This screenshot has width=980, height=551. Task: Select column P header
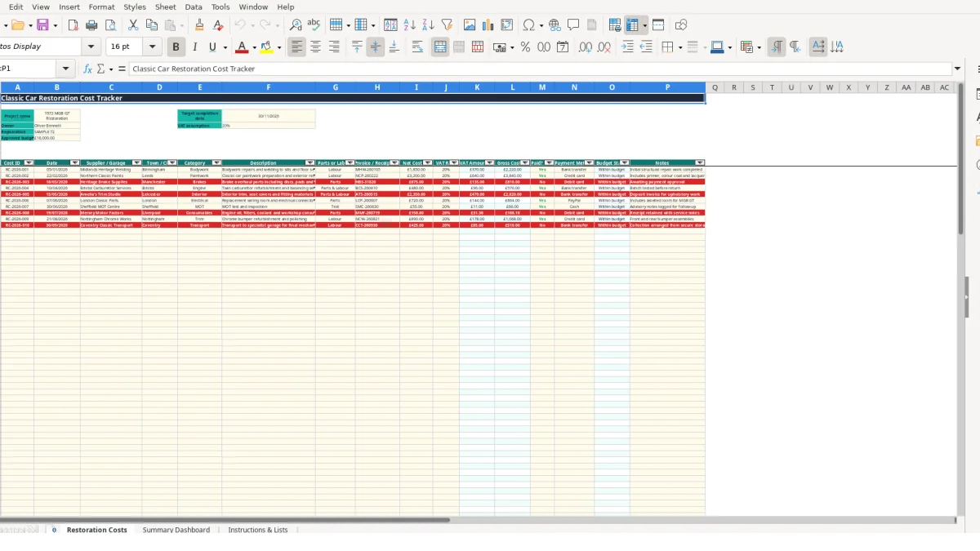coord(667,87)
